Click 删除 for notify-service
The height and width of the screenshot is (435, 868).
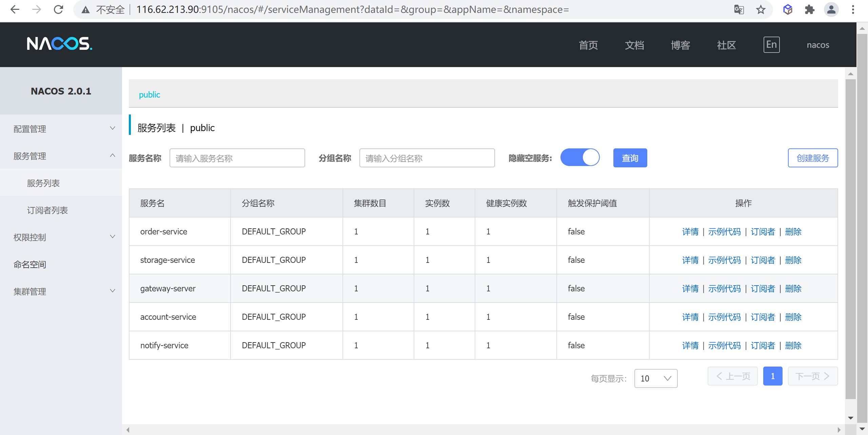793,346
